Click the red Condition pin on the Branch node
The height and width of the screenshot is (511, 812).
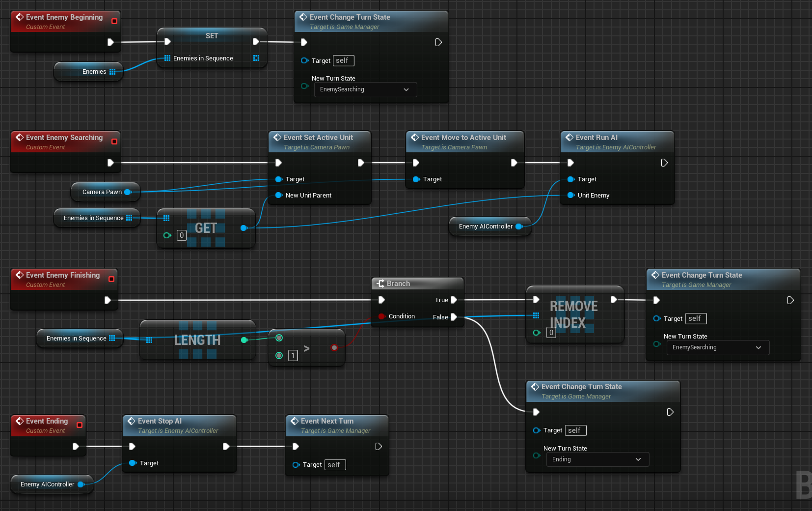pos(381,316)
